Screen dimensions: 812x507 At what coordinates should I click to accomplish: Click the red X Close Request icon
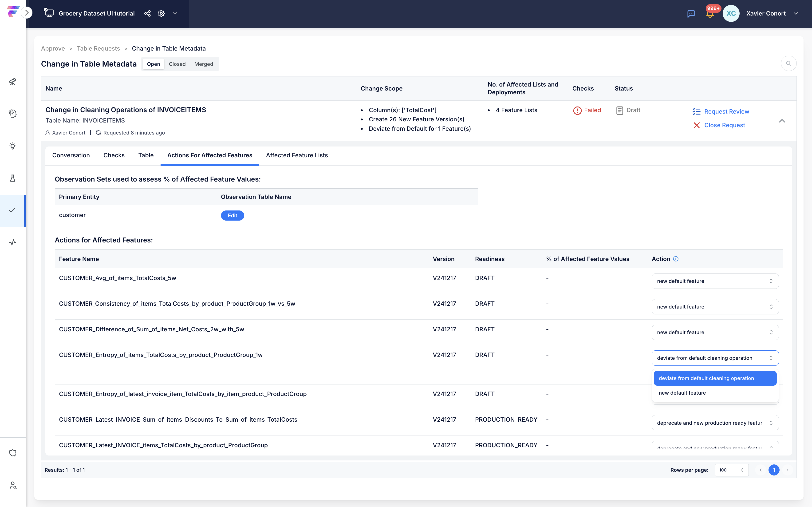click(696, 125)
